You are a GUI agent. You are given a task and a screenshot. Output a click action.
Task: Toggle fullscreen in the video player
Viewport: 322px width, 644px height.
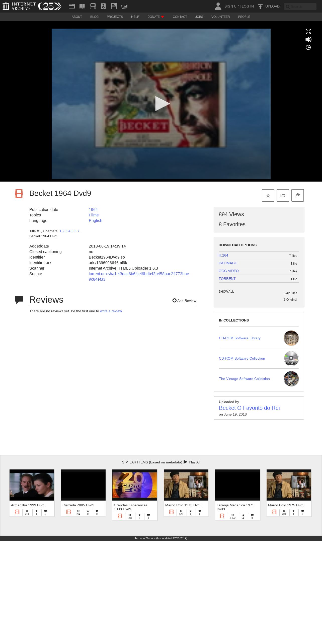coord(308,31)
